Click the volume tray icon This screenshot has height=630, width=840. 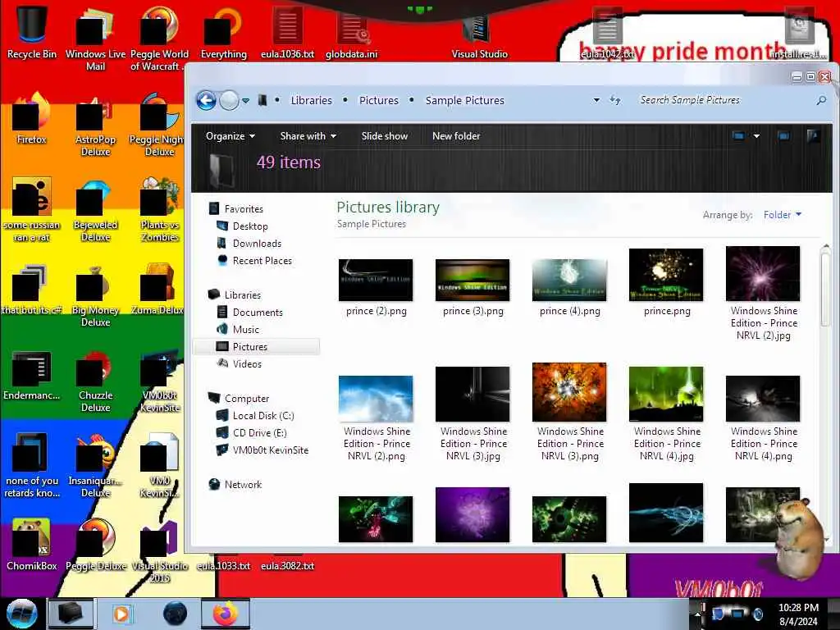coord(757,614)
